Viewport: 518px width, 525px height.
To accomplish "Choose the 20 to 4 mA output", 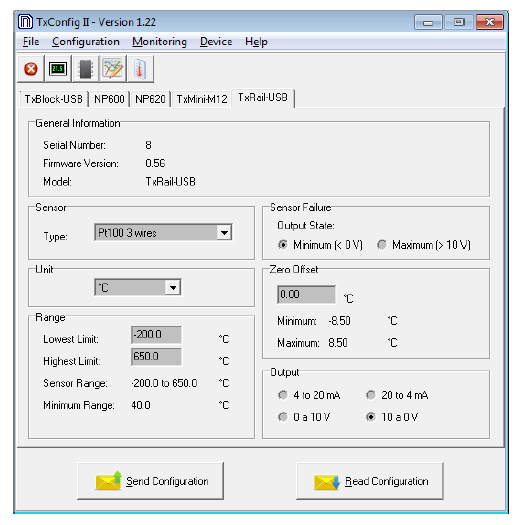I will (x=397, y=395).
